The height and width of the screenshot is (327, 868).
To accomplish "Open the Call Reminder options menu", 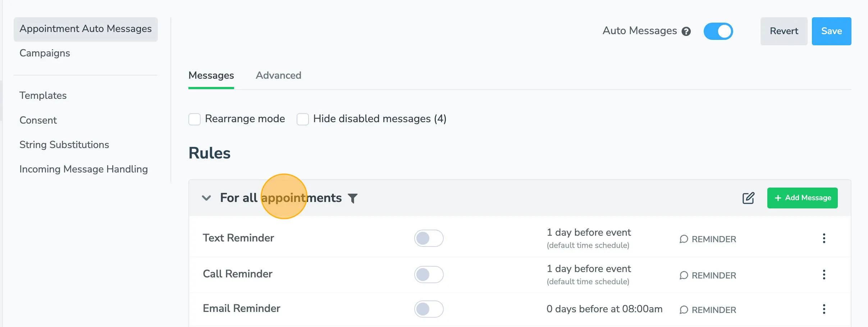I will tap(824, 274).
